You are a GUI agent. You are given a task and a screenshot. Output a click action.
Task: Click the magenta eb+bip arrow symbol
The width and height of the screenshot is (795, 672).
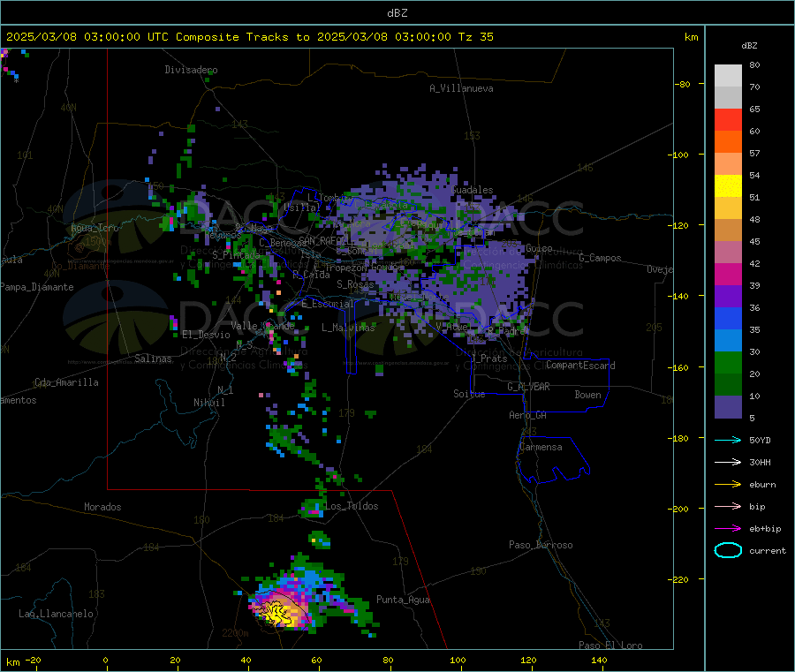pos(728,529)
